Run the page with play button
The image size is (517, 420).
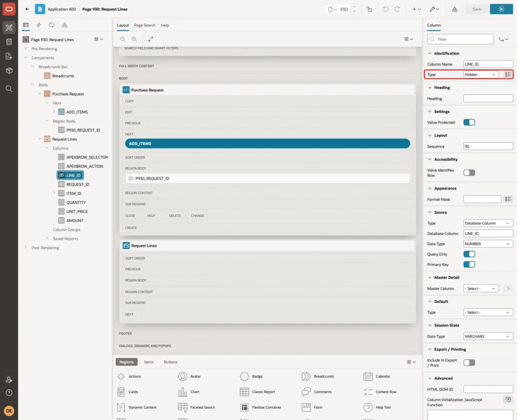(501, 9)
